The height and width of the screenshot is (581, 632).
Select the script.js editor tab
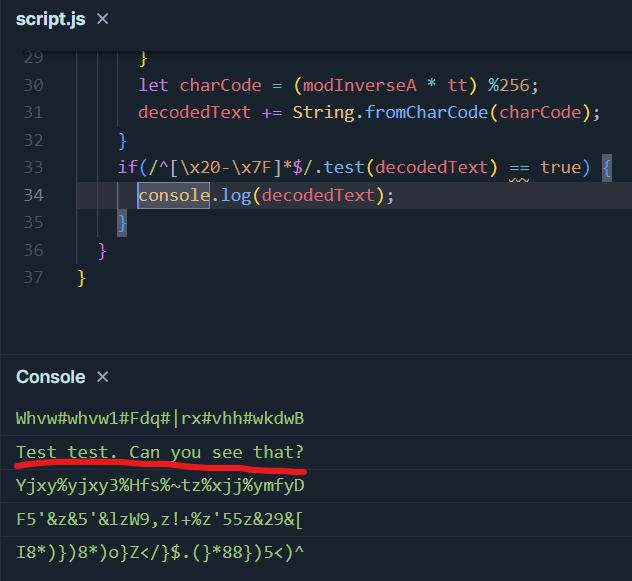click(x=50, y=19)
